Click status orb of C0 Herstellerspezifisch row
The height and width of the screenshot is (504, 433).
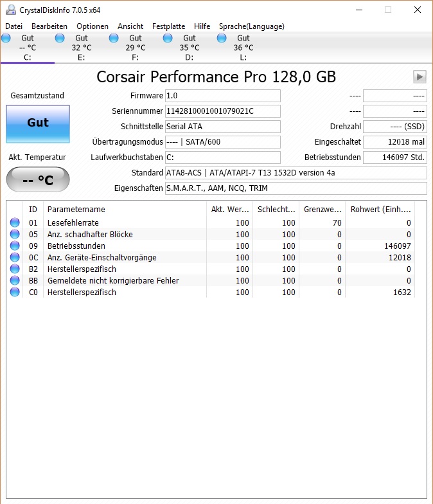click(x=15, y=292)
